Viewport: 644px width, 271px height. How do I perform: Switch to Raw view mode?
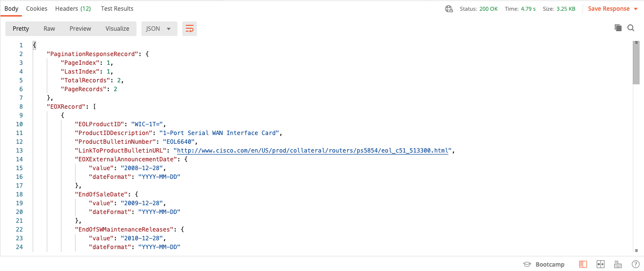tap(49, 29)
